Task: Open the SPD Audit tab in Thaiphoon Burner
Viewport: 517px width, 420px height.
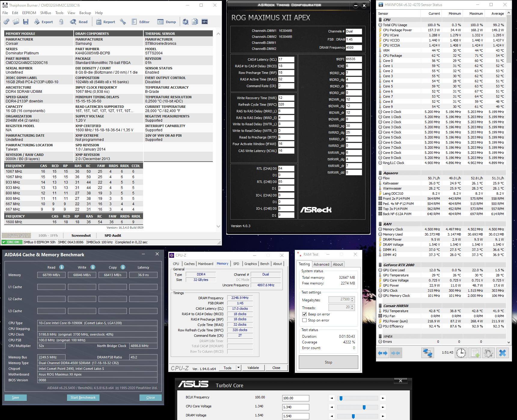Action: coord(113,236)
